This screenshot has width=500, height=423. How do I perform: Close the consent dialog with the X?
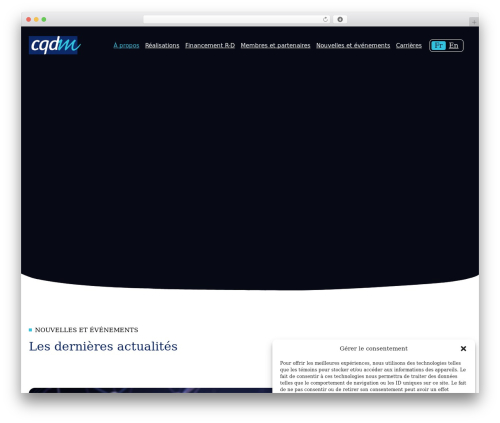pos(463,348)
